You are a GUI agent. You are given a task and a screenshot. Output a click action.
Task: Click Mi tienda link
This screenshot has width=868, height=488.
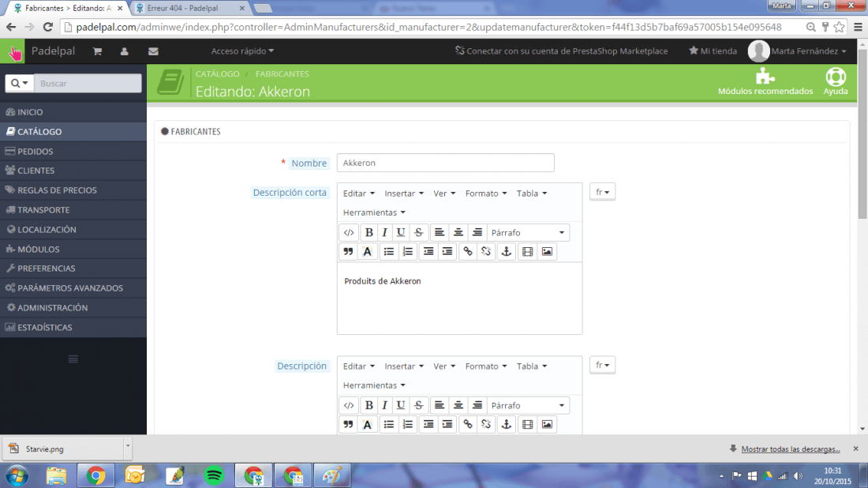point(713,51)
